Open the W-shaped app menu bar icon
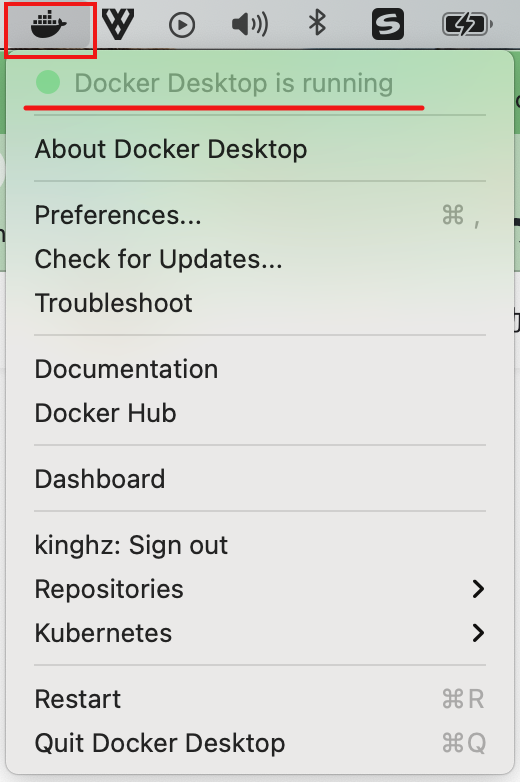Viewport: 520px width, 782px height. point(118,24)
